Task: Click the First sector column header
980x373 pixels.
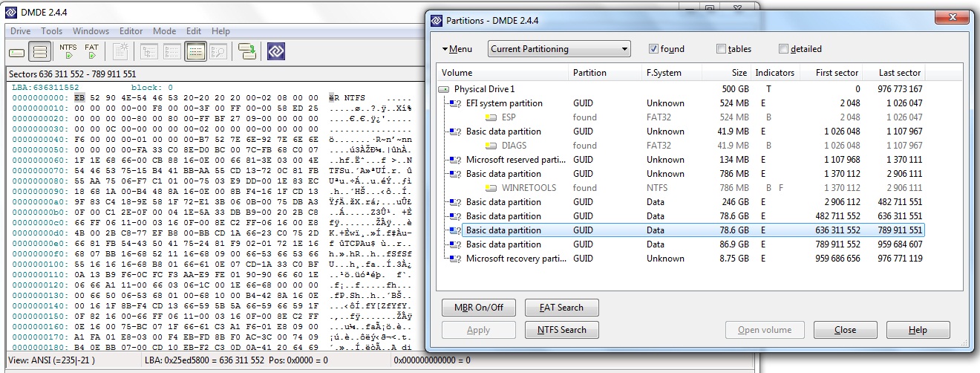Action: point(831,73)
